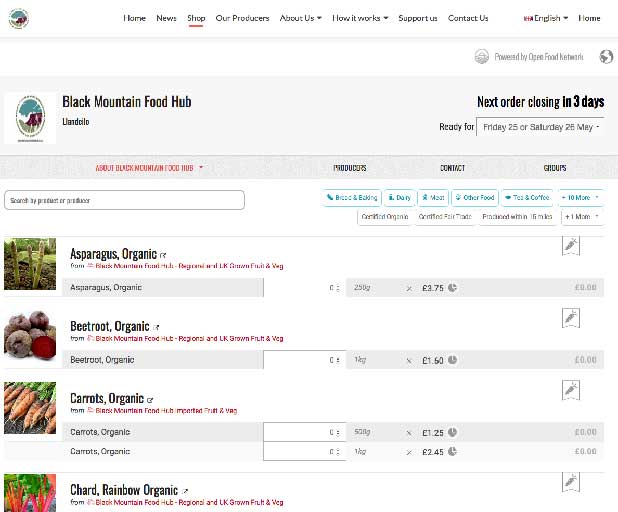The width and height of the screenshot is (618, 512).
Task: Open the Support us page
Action: (x=418, y=18)
